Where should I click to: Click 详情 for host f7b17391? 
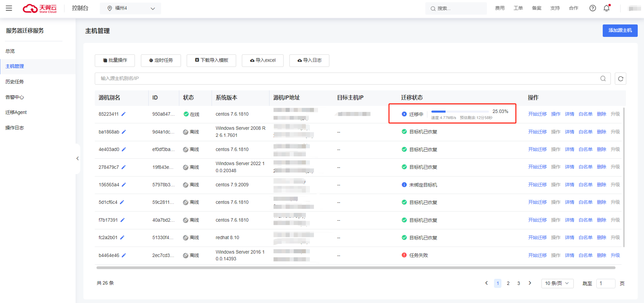(x=569, y=220)
